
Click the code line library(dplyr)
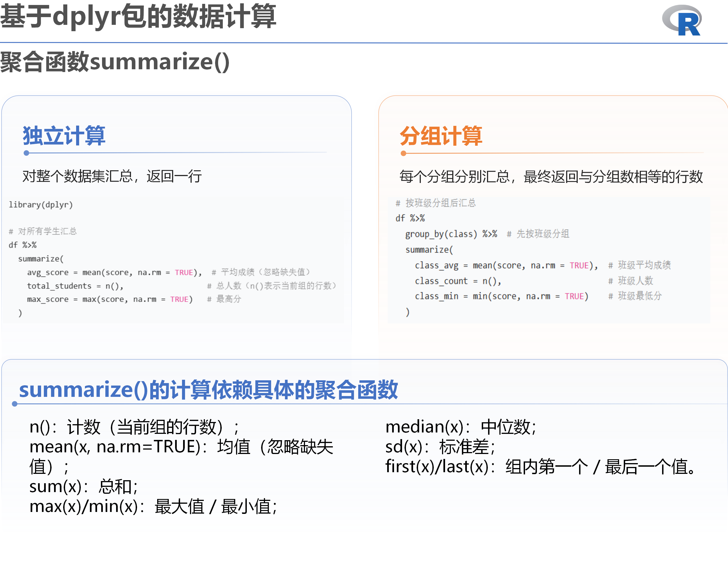[x=41, y=205]
